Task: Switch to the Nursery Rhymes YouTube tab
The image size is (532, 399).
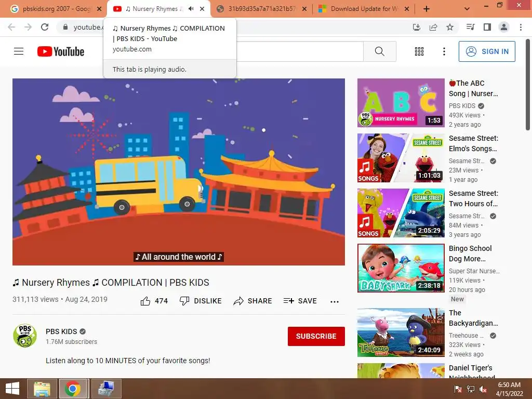Action: pyautogui.click(x=154, y=9)
